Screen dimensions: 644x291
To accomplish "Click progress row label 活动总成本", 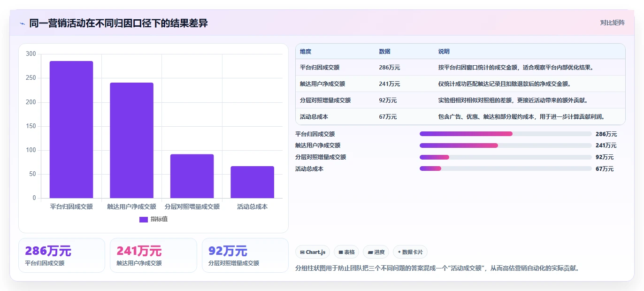I will click(309, 169).
